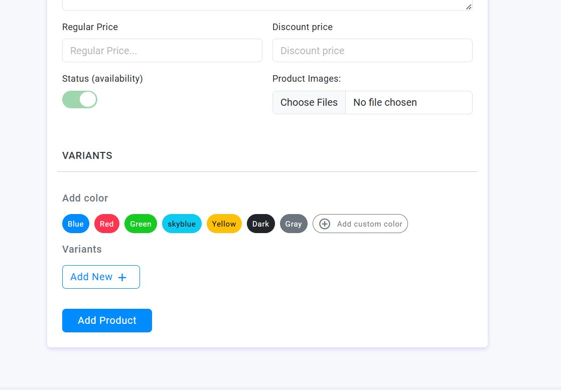Select the Green color swatch
This screenshot has height=392, width=561.
pyautogui.click(x=141, y=224)
